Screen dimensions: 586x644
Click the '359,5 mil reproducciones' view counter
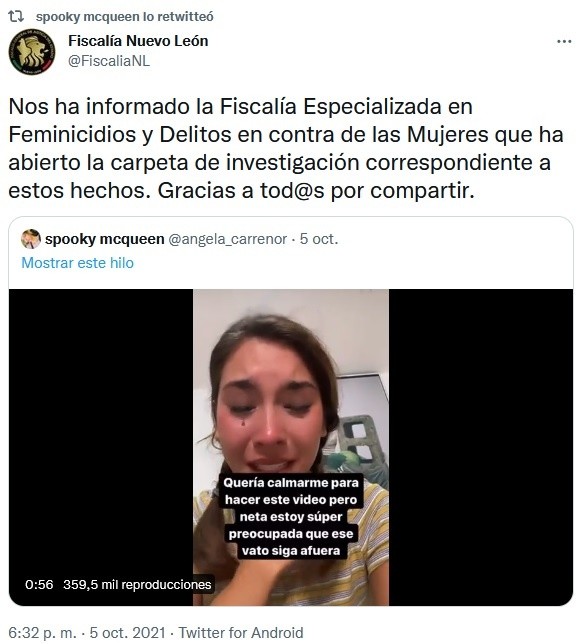pyautogui.click(x=137, y=584)
